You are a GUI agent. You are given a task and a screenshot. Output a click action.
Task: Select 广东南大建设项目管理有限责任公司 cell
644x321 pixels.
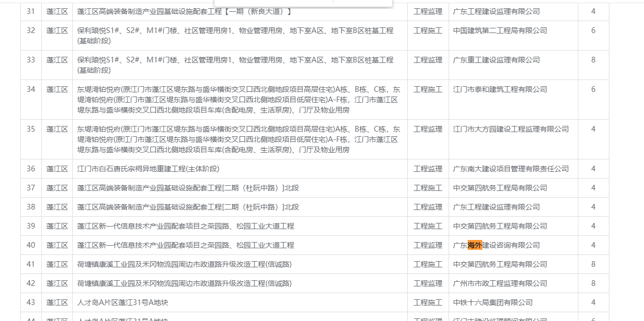(x=511, y=169)
